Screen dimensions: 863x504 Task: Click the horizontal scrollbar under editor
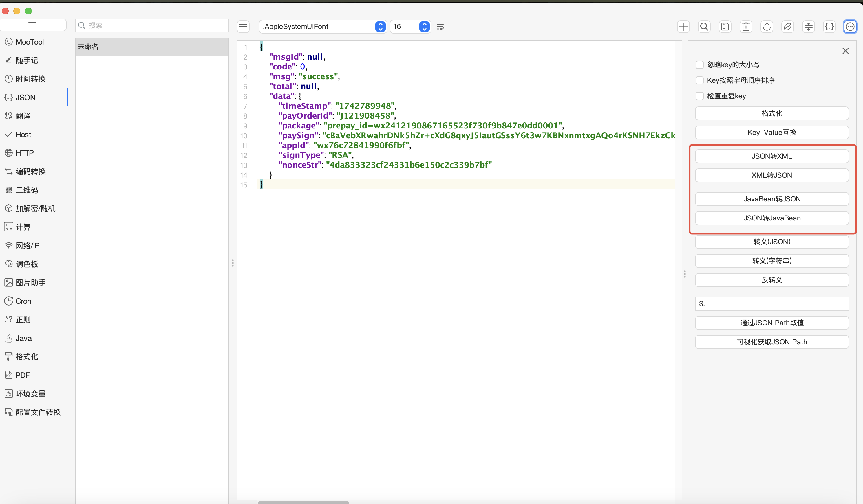pos(303,502)
